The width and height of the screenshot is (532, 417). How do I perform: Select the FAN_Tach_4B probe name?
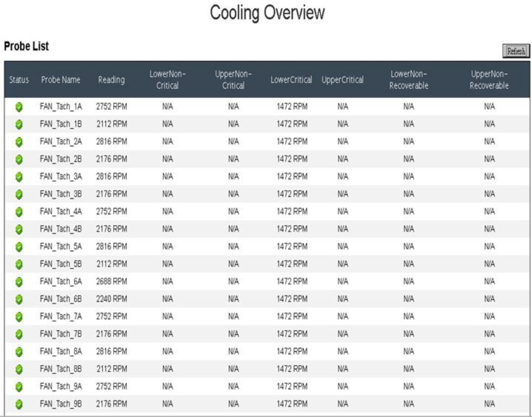coord(61,229)
